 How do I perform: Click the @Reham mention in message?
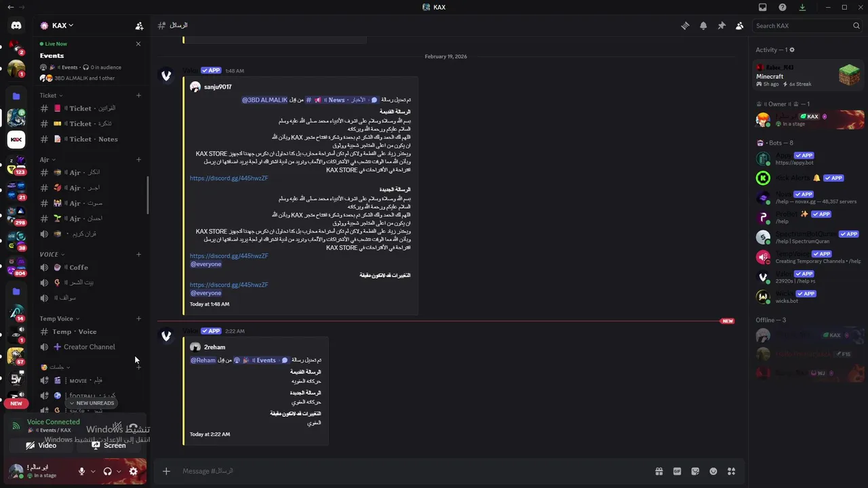click(x=203, y=361)
